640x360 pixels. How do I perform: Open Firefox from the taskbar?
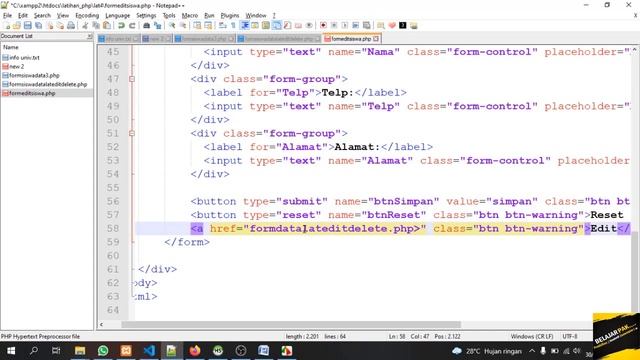click(x=195, y=351)
